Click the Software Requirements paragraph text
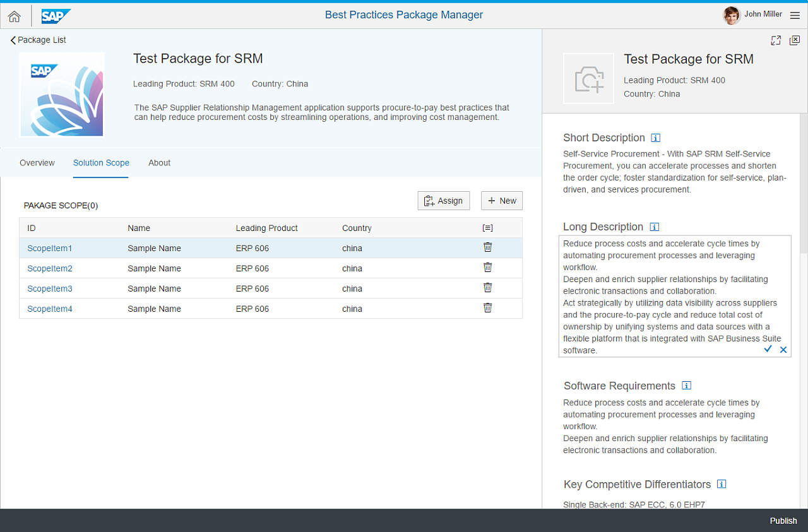This screenshot has width=808, height=532. click(666, 427)
